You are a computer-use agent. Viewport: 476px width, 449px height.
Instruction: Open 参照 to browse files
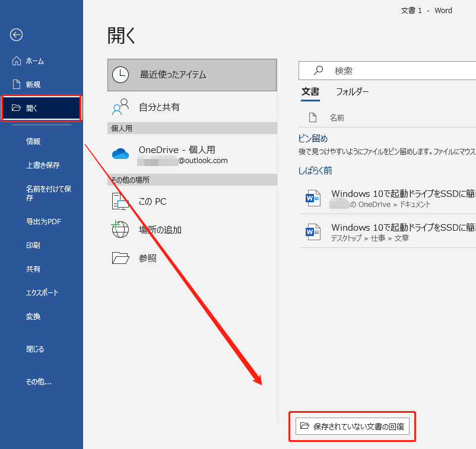tap(192, 258)
